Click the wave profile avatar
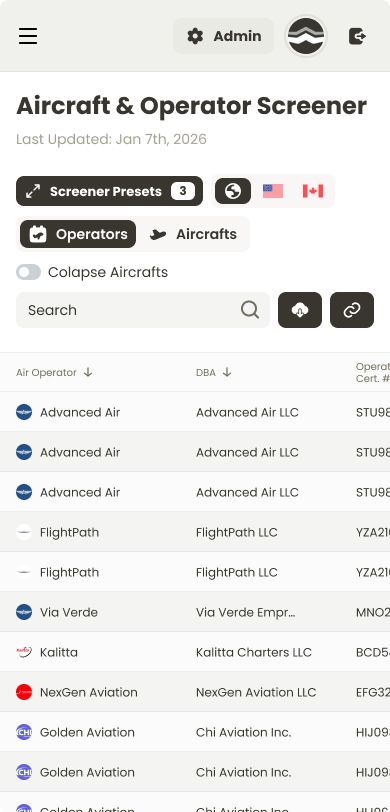 306,36
